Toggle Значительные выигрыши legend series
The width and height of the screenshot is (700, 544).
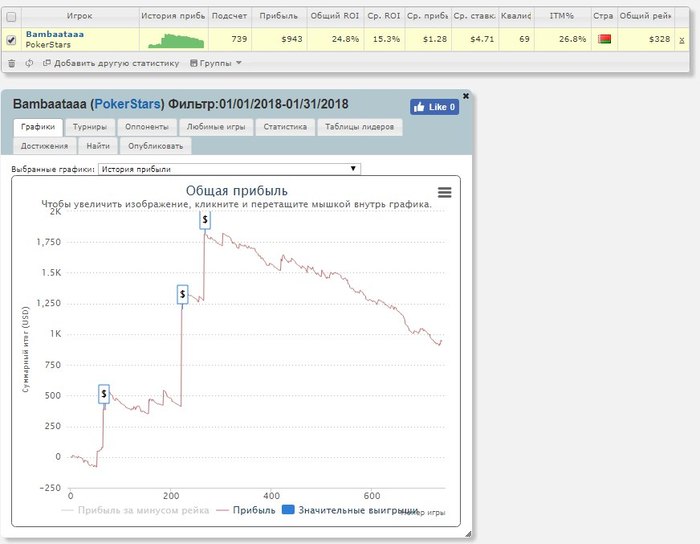tap(351, 510)
